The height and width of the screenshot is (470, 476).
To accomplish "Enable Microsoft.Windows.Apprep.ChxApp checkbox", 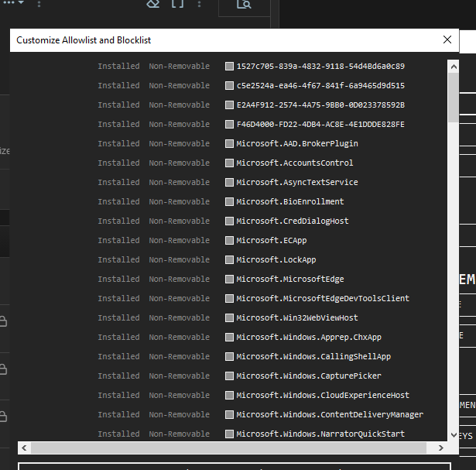I will (x=229, y=338).
